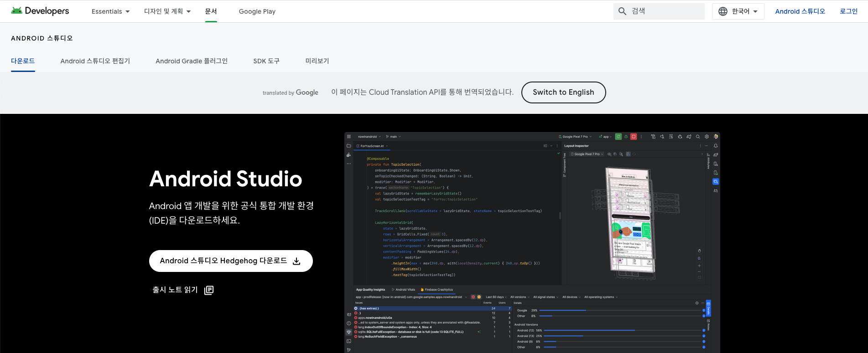Go to the SDK 도구 tab
This screenshot has height=353, width=868.
[x=266, y=61]
